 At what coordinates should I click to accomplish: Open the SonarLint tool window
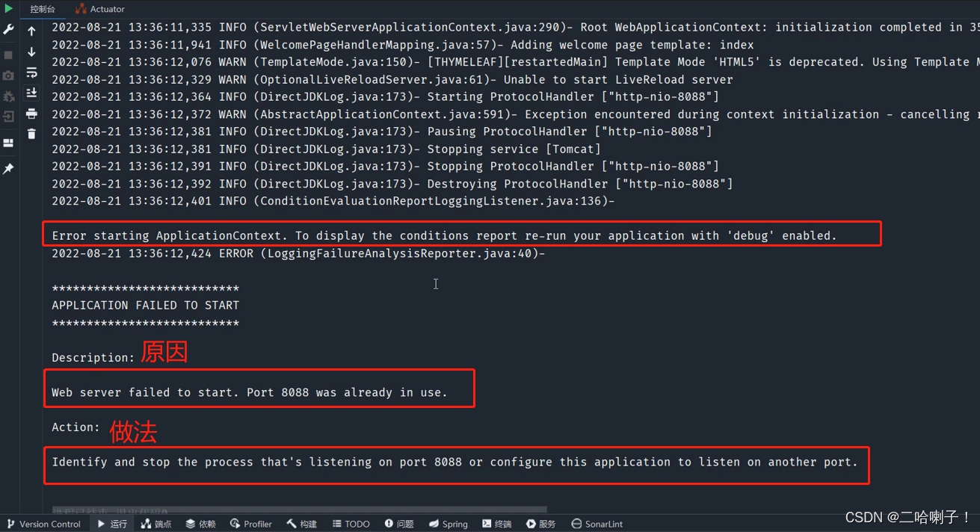pyautogui.click(x=597, y=524)
